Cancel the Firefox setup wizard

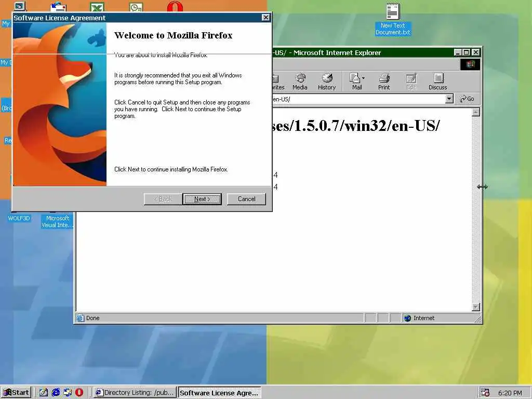246,199
